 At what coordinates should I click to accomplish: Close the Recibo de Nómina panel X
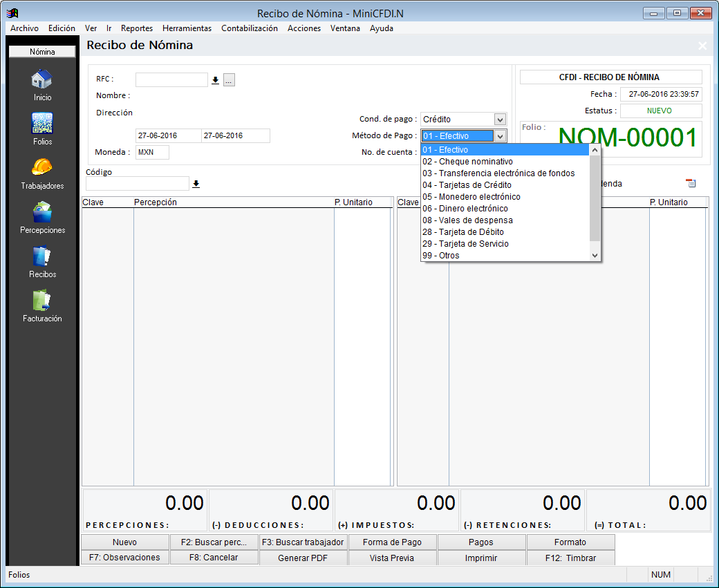(702, 46)
